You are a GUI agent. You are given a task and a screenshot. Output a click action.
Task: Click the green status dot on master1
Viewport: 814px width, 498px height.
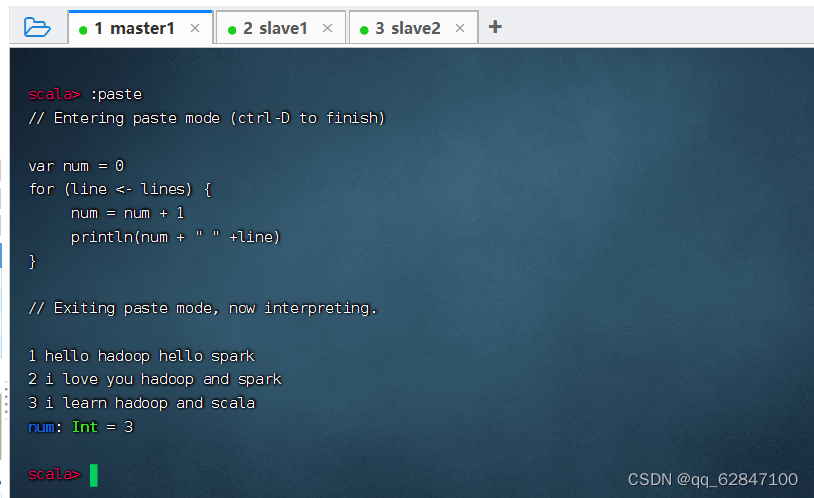[x=83, y=30]
